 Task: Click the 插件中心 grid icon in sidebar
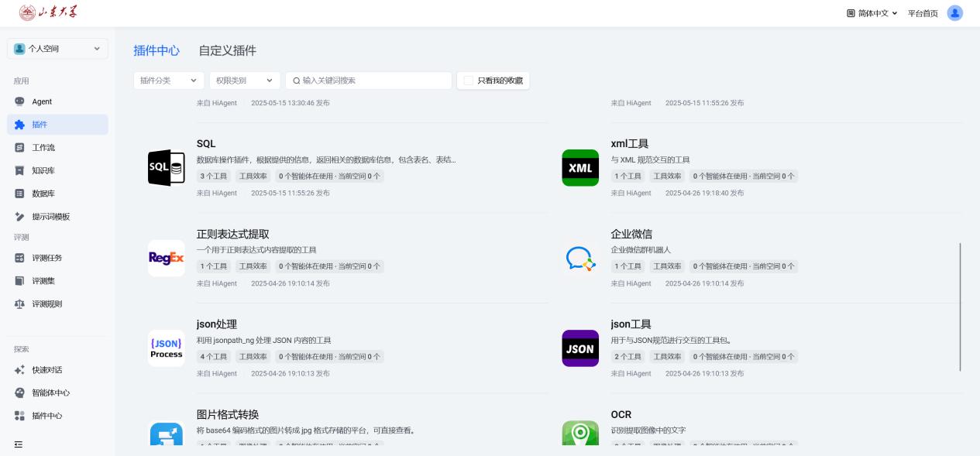pos(19,416)
